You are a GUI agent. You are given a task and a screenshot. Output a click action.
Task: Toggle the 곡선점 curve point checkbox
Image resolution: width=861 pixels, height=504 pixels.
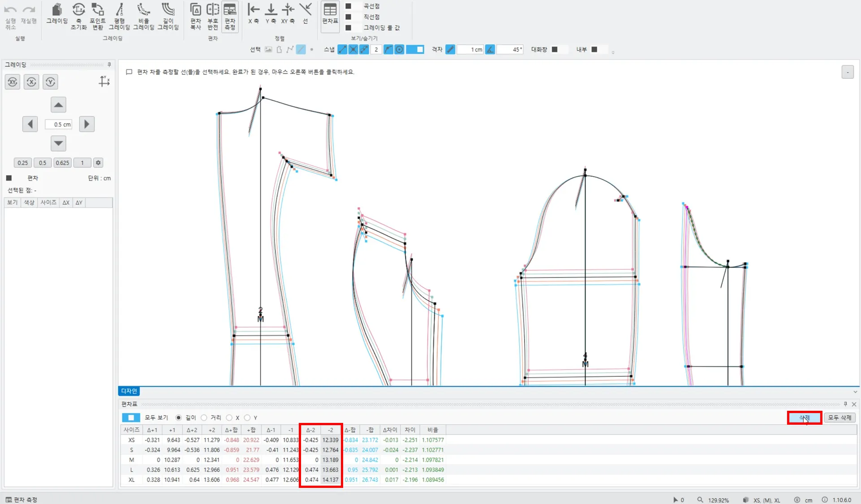[x=348, y=6]
